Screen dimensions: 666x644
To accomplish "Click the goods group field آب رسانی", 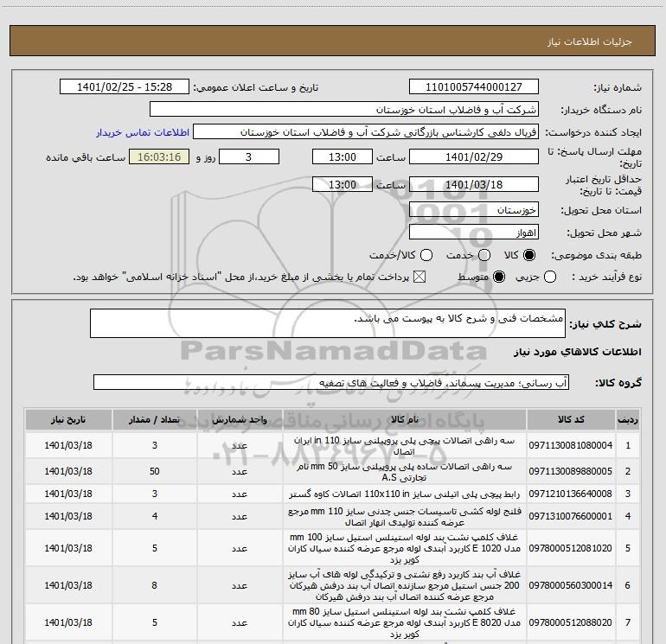I will point(331,382).
